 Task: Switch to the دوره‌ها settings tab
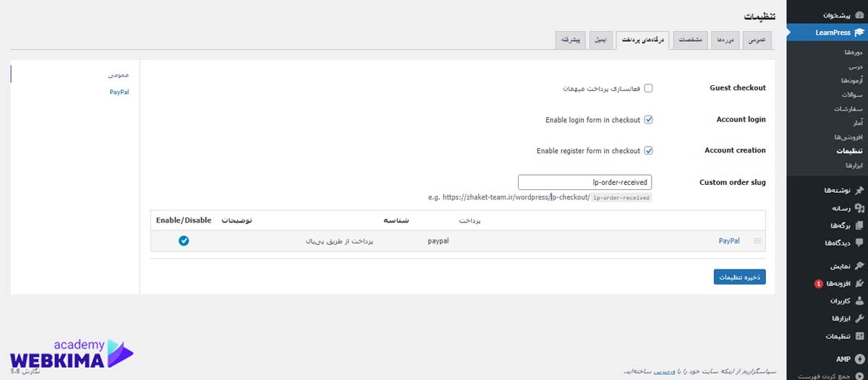724,40
